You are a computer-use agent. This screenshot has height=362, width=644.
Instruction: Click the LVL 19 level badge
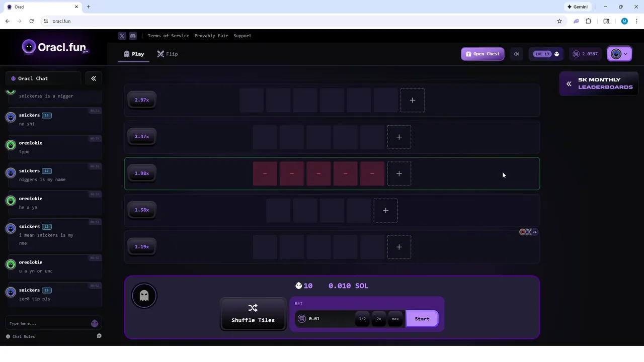[547, 54]
